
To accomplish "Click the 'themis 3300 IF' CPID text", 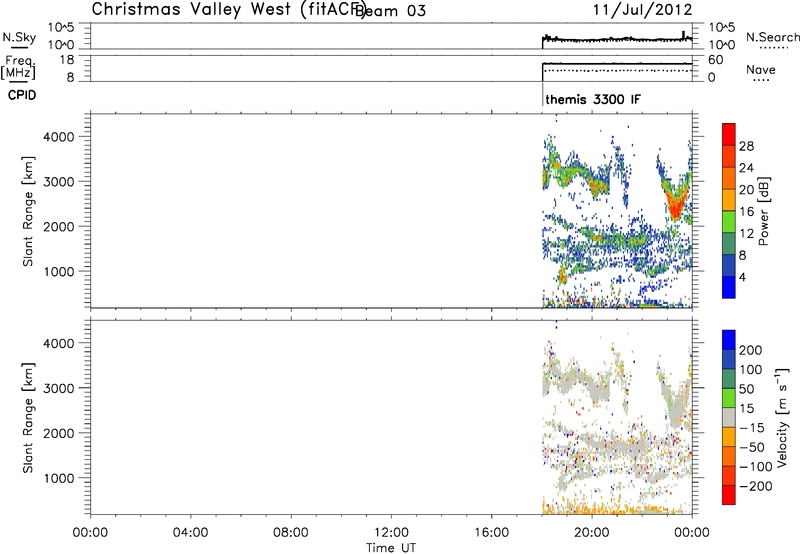I will click(593, 99).
